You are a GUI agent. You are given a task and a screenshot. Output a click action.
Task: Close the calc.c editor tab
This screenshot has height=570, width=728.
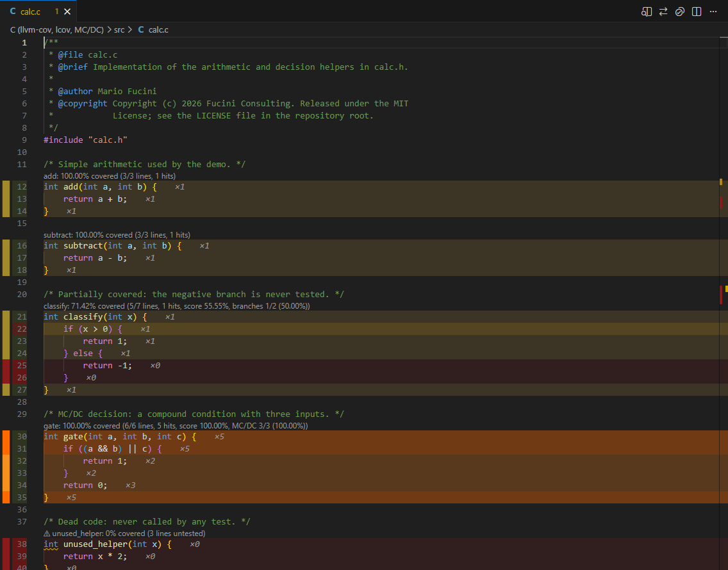click(x=67, y=12)
